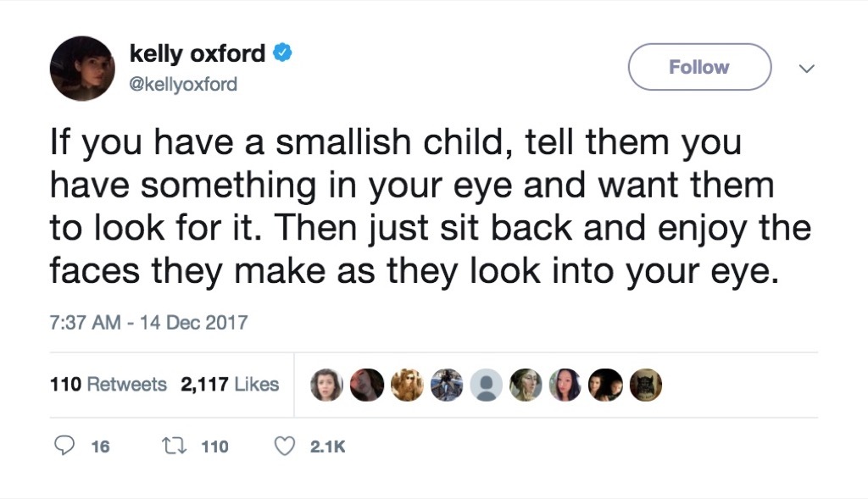The width and height of the screenshot is (868, 499).
Task: Click the reply bubble icon
Action: point(66,444)
